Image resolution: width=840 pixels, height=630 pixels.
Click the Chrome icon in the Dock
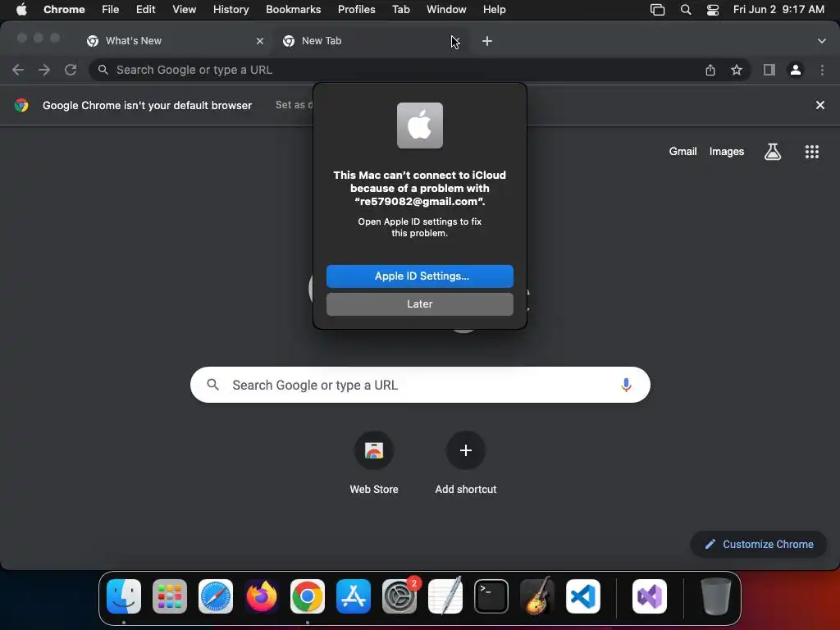pyautogui.click(x=308, y=596)
